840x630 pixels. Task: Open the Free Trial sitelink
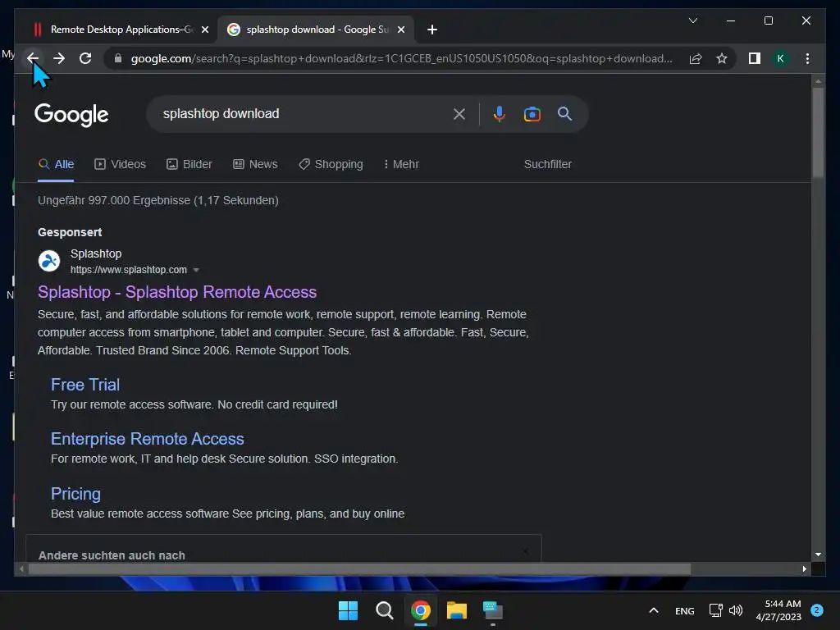tap(85, 385)
